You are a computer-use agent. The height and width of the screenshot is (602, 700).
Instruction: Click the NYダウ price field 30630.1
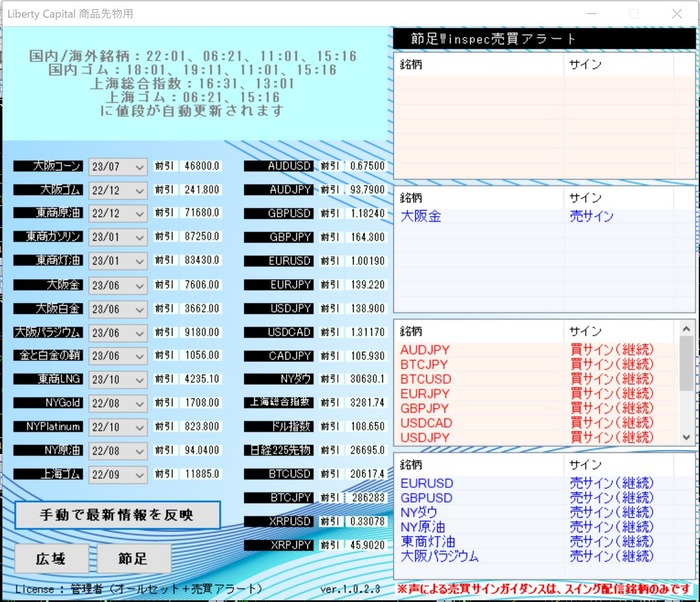point(367,379)
